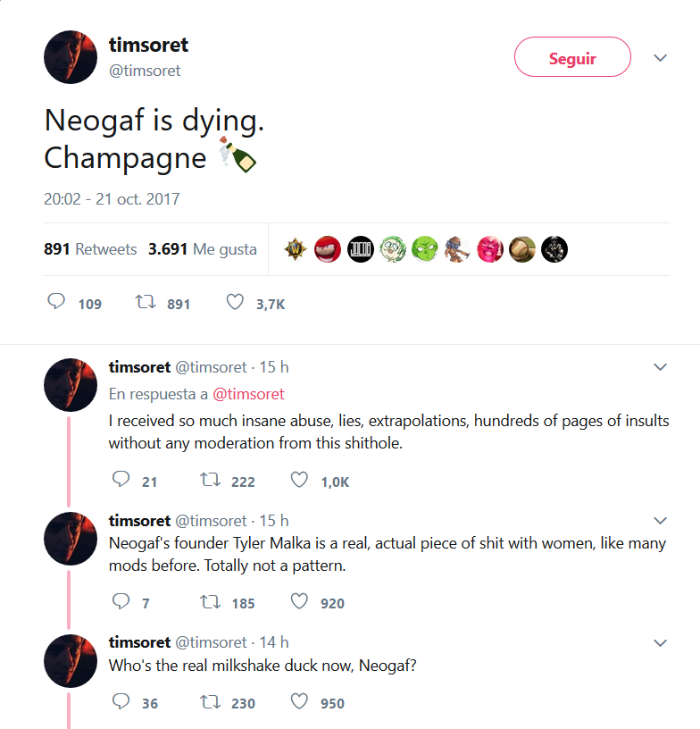Expand options for the "insane abuse" reply
Screen dimensions: 700x729
pyautogui.click(x=661, y=367)
